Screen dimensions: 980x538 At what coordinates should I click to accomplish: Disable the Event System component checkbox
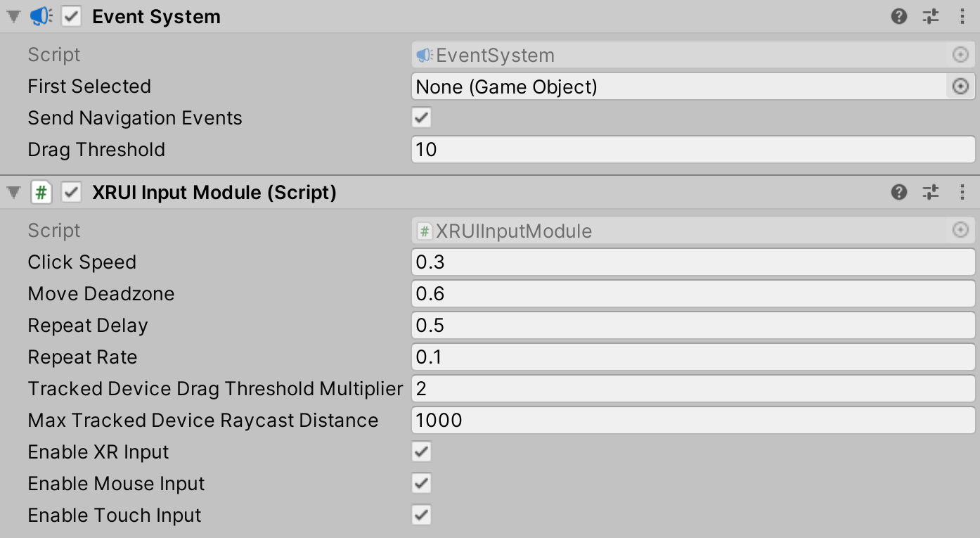[x=70, y=16]
